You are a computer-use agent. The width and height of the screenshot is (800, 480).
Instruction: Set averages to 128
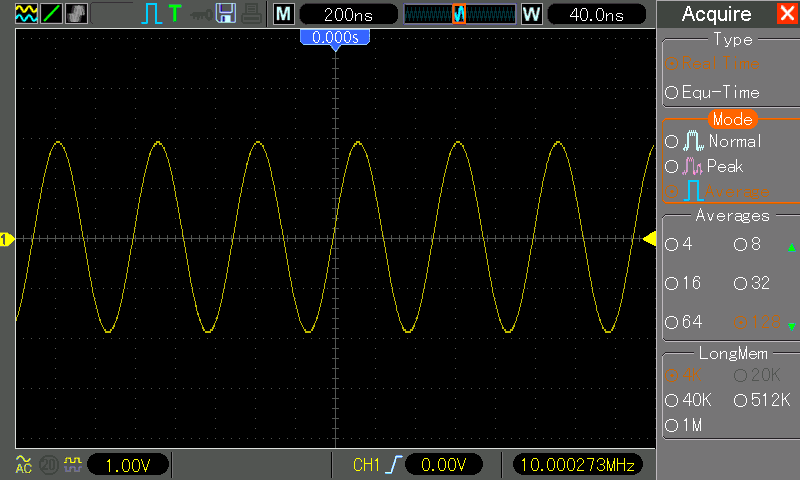[757, 322]
